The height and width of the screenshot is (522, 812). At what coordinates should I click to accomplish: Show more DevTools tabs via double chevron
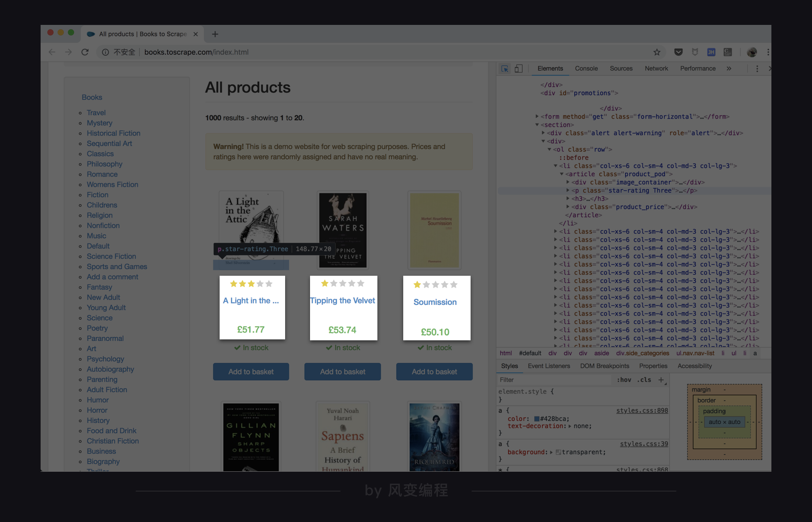click(729, 68)
